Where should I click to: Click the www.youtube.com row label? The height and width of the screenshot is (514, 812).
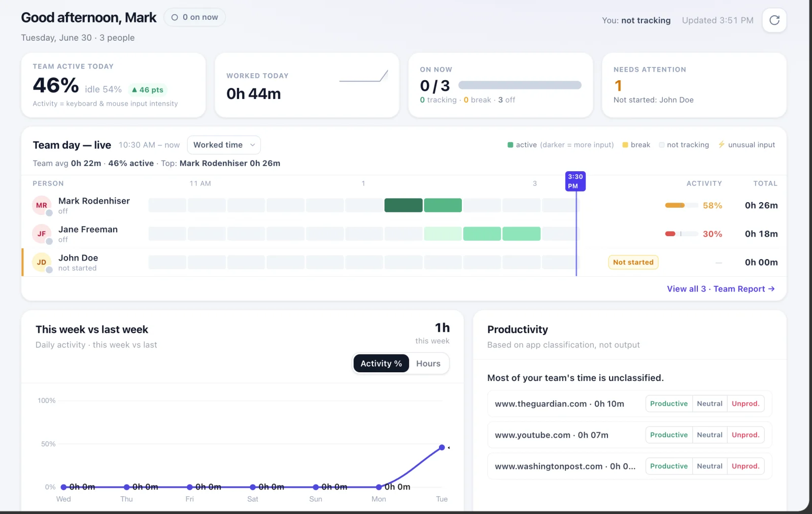(x=552, y=435)
